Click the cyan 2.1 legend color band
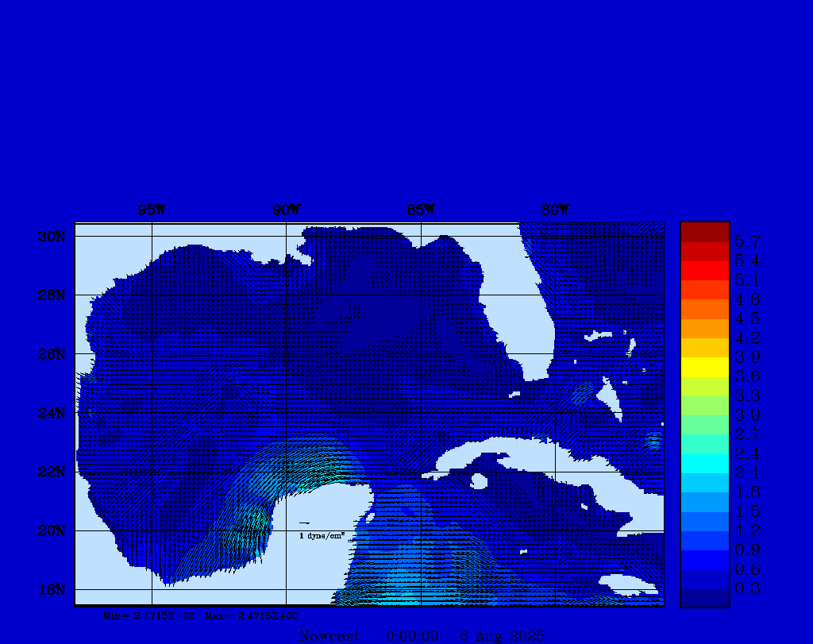This screenshot has width=813, height=644. 704,464
